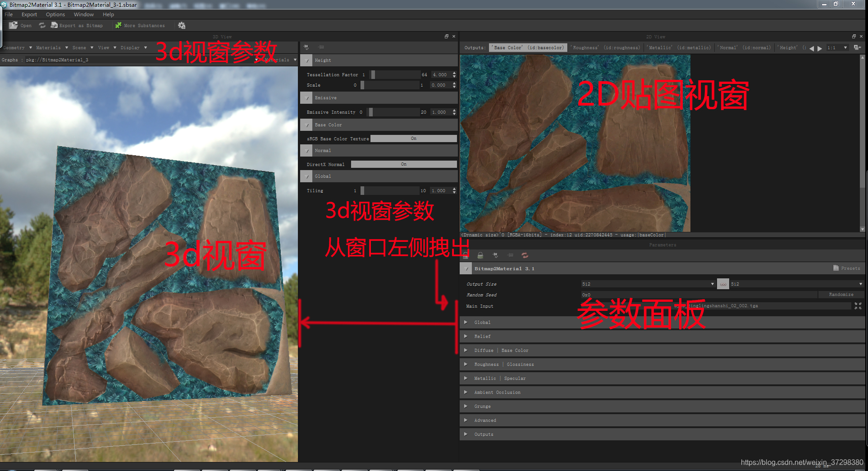Click the Tessellation Factor slider
This screenshot has width=868, height=471.
(395, 75)
